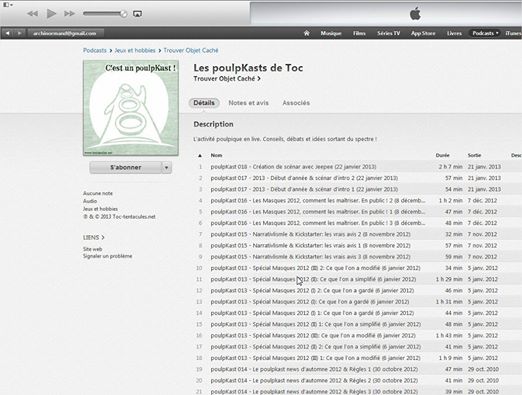
Task: Click the 2 h 7 min duration cell
Action: (450, 167)
